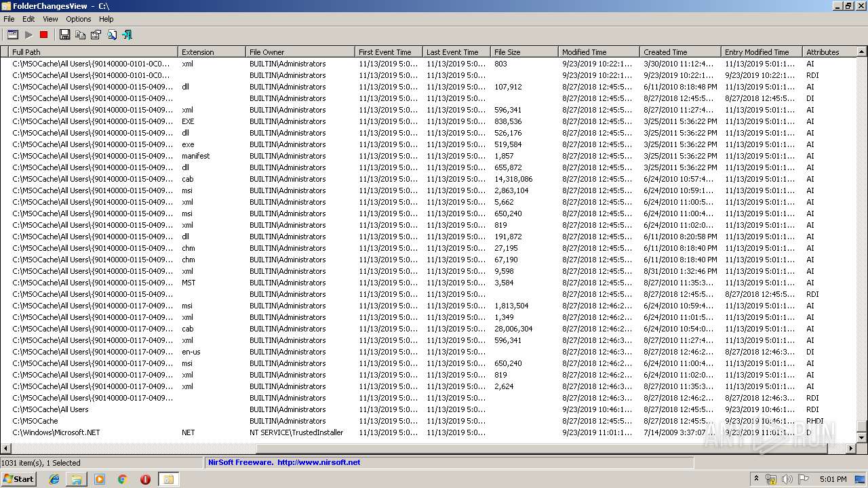868x488 pixels.
Task: Open Windows Media Player from the taskbar
Action: point(100,479)
